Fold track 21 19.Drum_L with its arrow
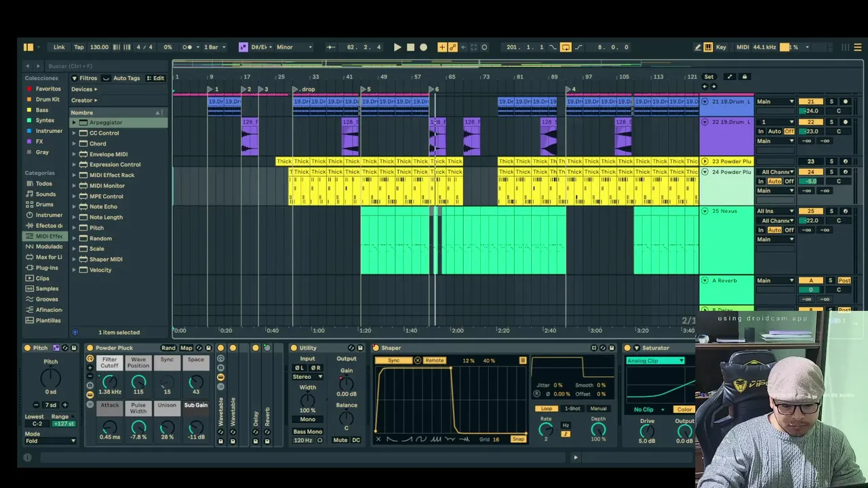Image resolution: width=868 pixels, height=488 pixels. tap(705, 102)
